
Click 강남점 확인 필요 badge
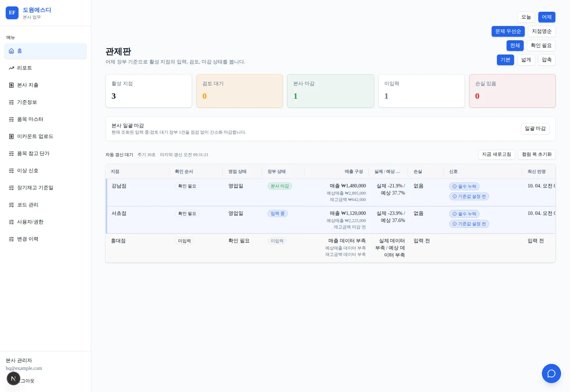[x=187, y=186]
